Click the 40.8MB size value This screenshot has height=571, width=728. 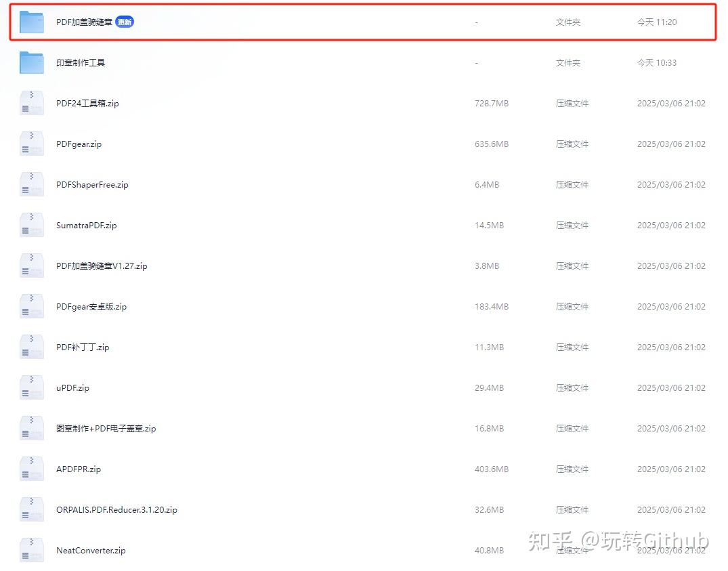[489, 550]
